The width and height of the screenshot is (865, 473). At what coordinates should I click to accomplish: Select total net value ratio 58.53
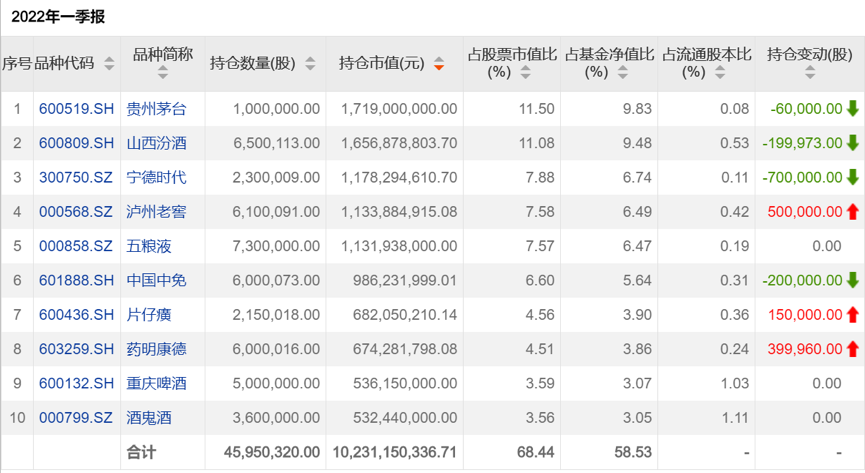tap(633, 452)
